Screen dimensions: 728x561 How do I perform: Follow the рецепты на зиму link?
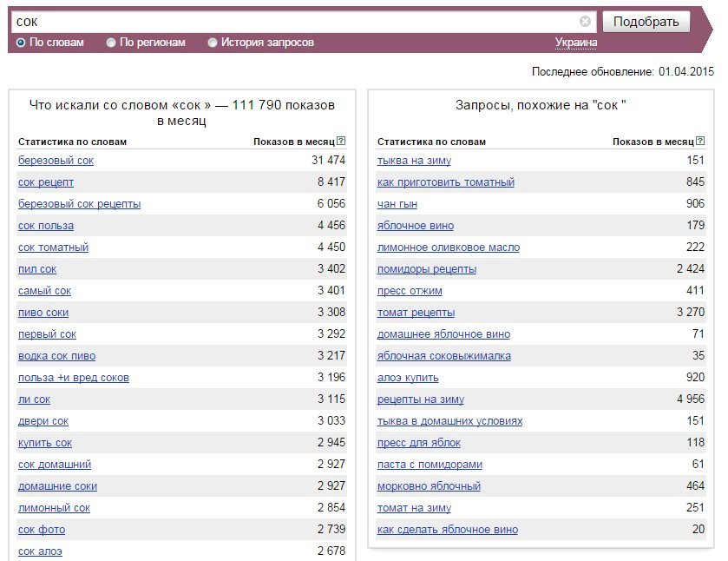click(421, 399)
